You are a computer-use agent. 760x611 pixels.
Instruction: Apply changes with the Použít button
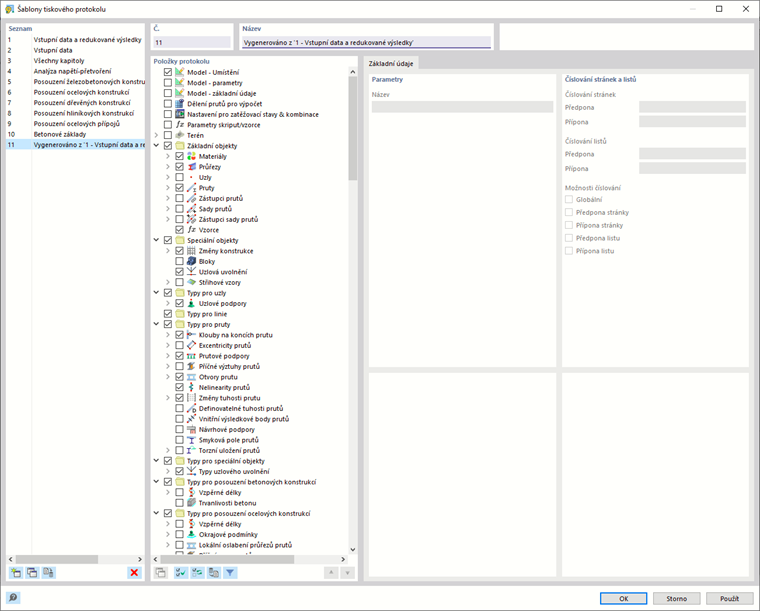pyautogui.click(x=729, y=598)
